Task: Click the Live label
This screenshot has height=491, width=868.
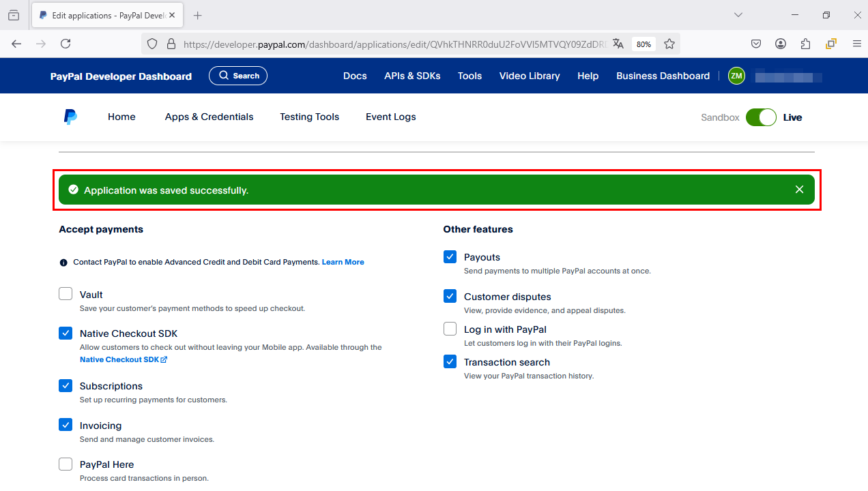Action: point(792,117)
